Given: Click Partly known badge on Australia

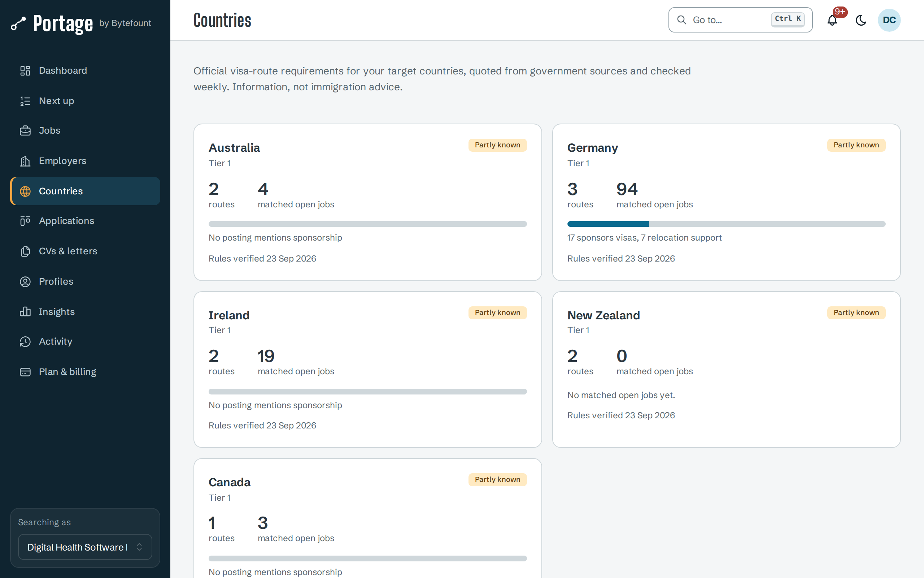Looking at the screenshot, I should coord(497,145).
